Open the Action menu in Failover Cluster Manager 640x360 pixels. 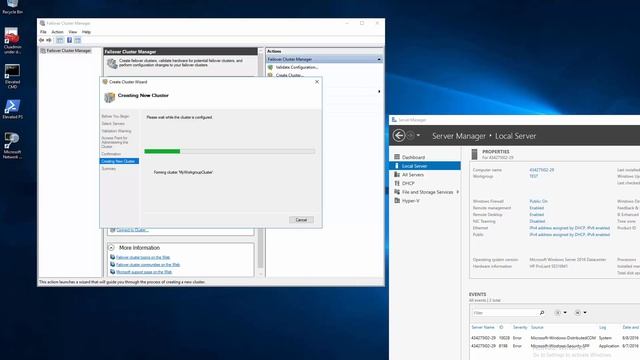pos(57,32)
